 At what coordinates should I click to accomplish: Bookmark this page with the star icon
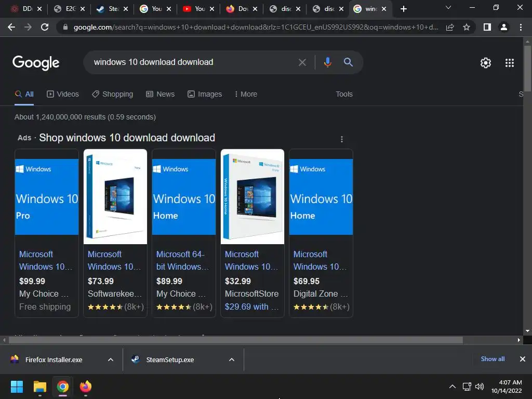(467, 27)
